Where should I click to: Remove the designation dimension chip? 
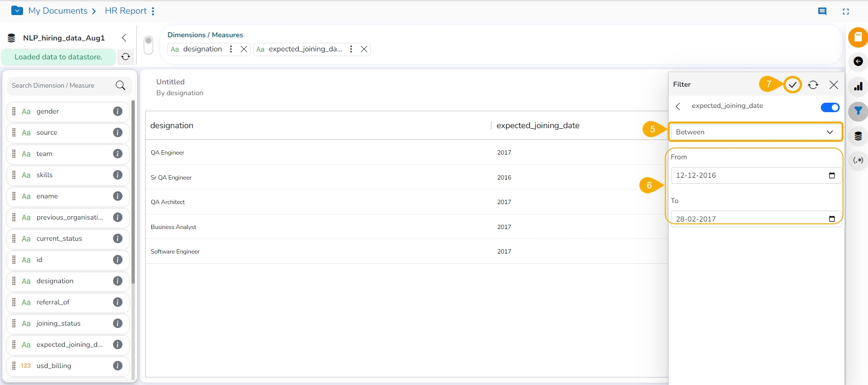tap(244, 49)
